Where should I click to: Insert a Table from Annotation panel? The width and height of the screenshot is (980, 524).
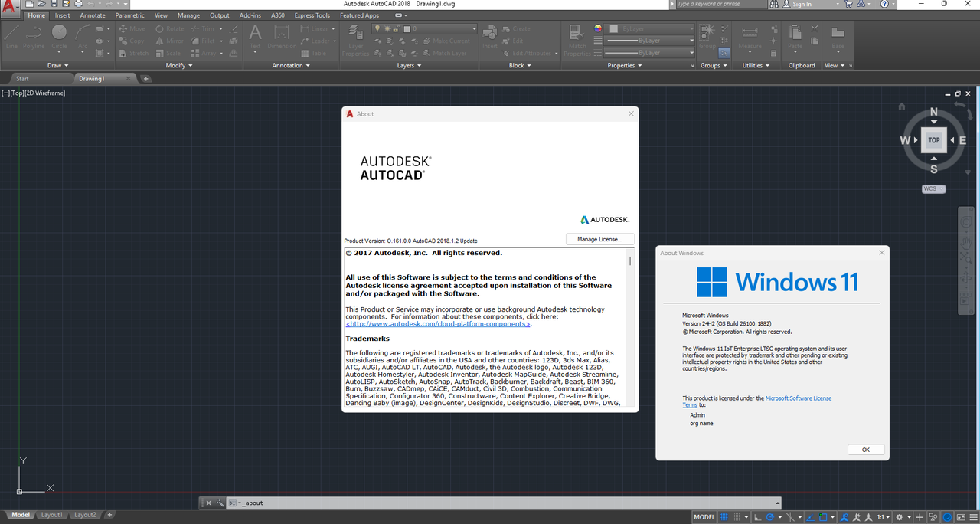coord(312,53)
